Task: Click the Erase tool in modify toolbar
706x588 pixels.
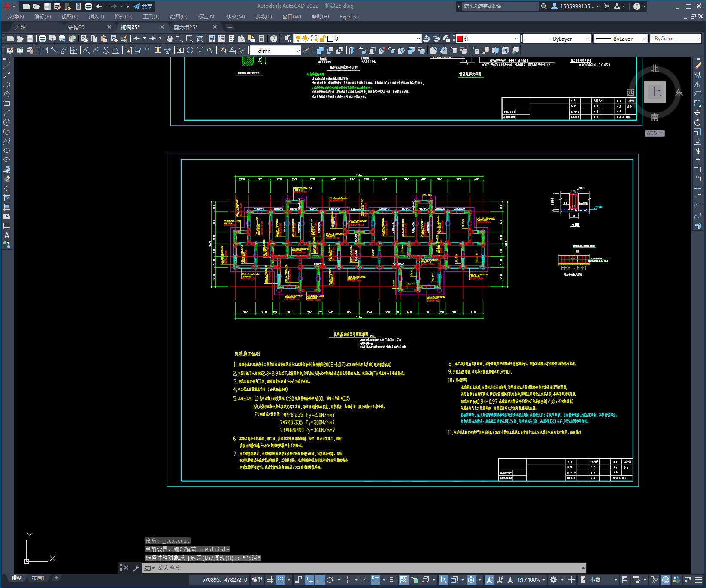Action: click(697, 66)
